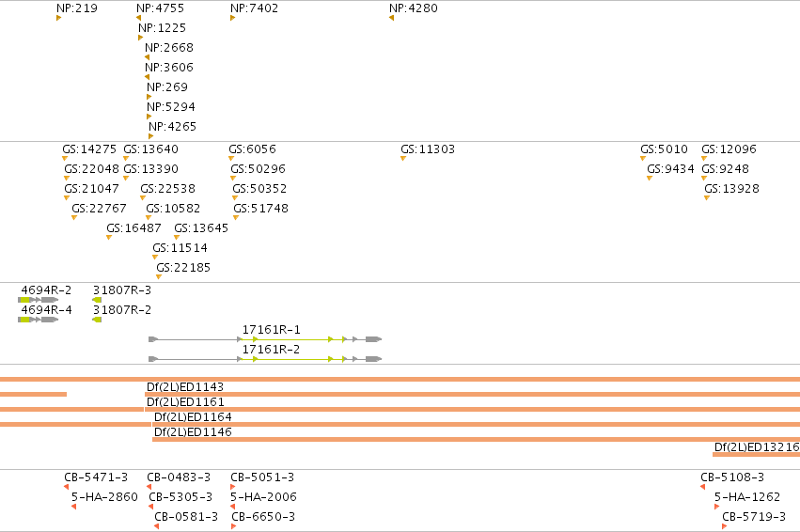Click the CB-5305-3 label

point(180,497)
